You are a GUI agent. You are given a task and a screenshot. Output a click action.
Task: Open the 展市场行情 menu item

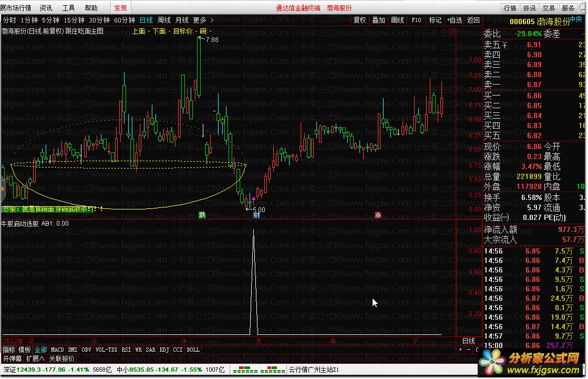click(16, 8)
